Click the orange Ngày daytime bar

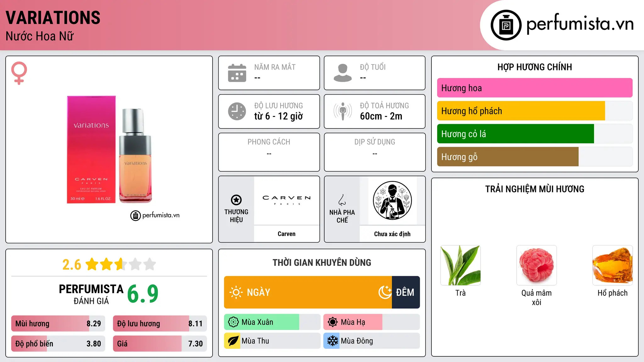click(308, 292)
